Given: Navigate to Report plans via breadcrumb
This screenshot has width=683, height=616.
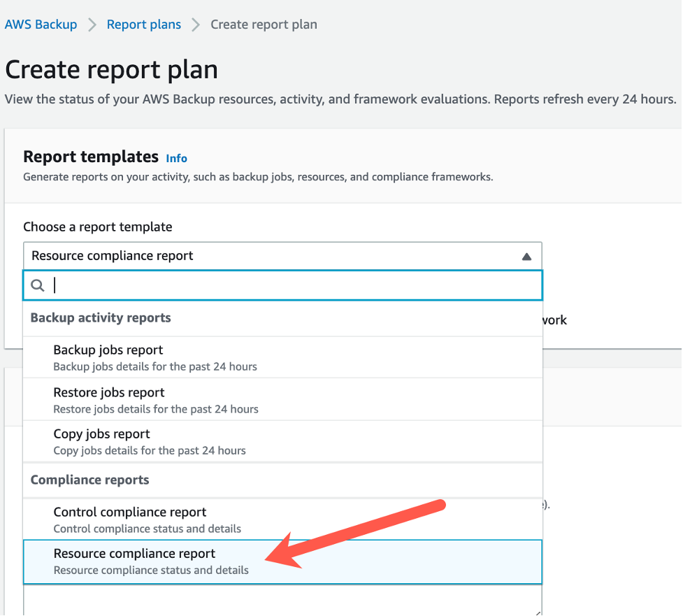Looking at the screenshot, I should (x=143, y=24).
